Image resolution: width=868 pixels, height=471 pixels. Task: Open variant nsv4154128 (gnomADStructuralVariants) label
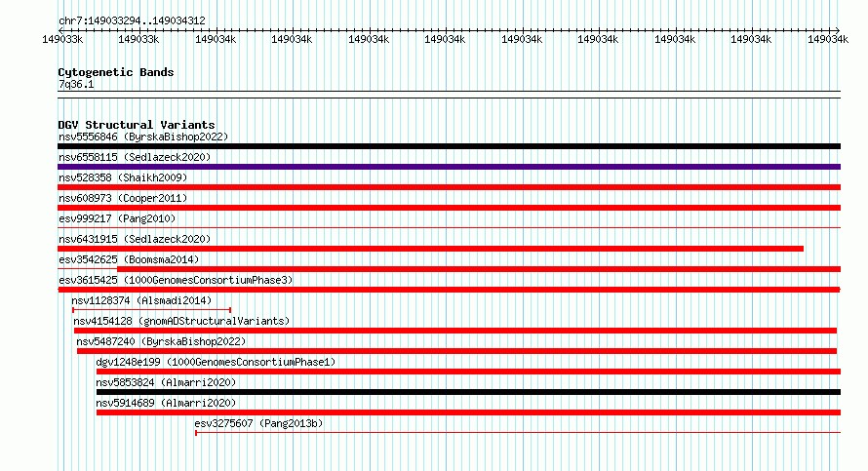[181, 321]
